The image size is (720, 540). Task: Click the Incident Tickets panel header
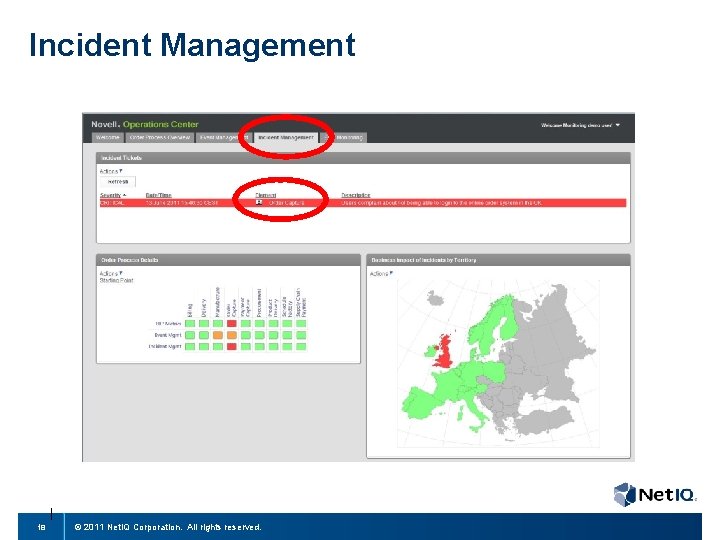[363, 158]
